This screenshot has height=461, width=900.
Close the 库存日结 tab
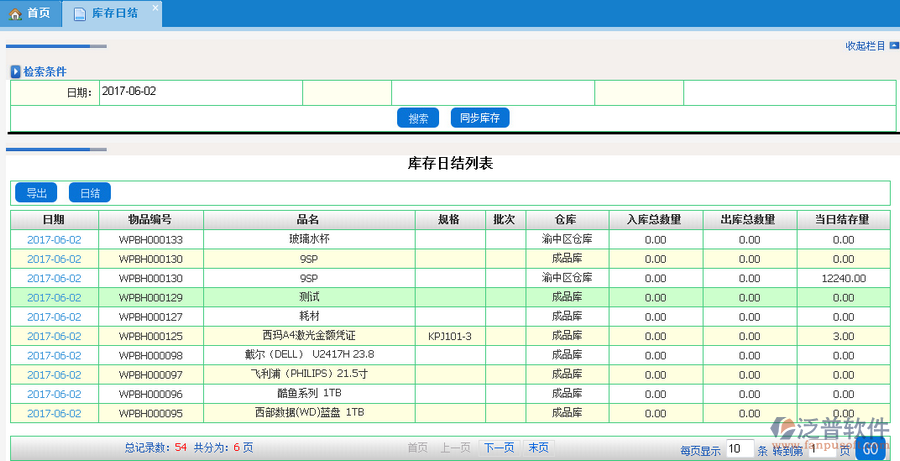tap(154, 8)
